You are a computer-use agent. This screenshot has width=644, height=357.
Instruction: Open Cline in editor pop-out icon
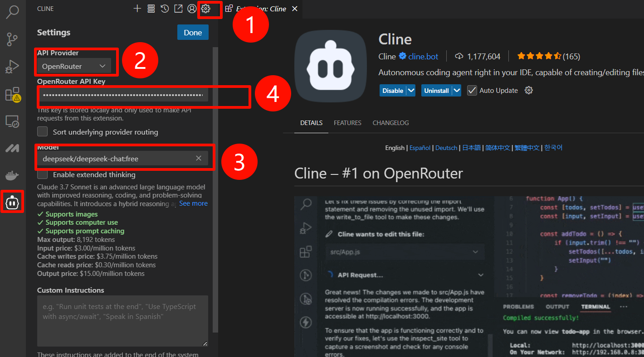(178, 9)
